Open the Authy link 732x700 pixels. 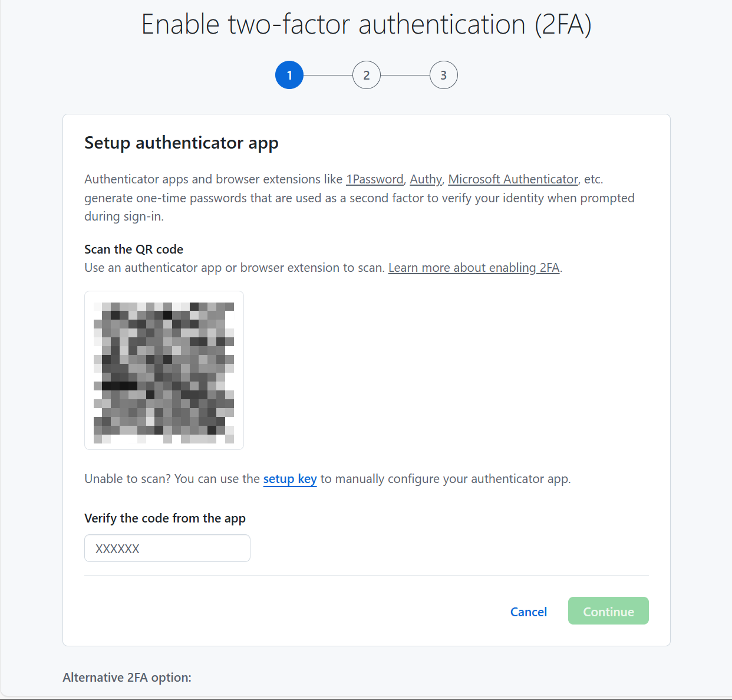pos(426,179)
